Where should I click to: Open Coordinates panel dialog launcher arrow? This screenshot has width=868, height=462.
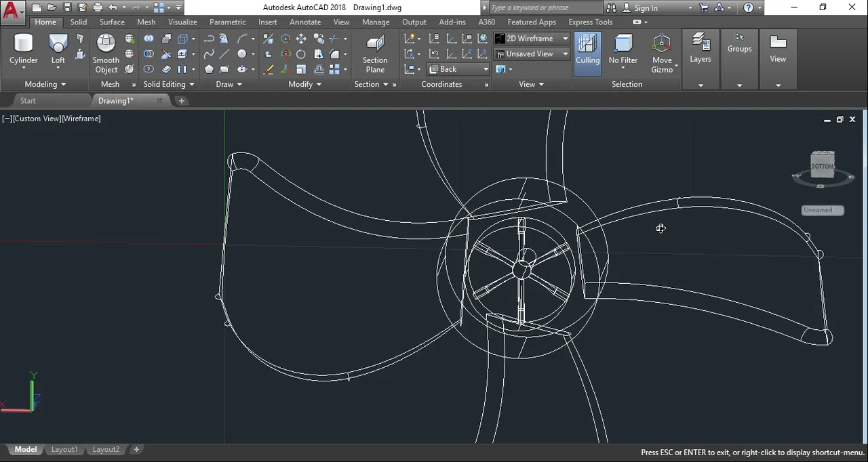pos(486,85)
